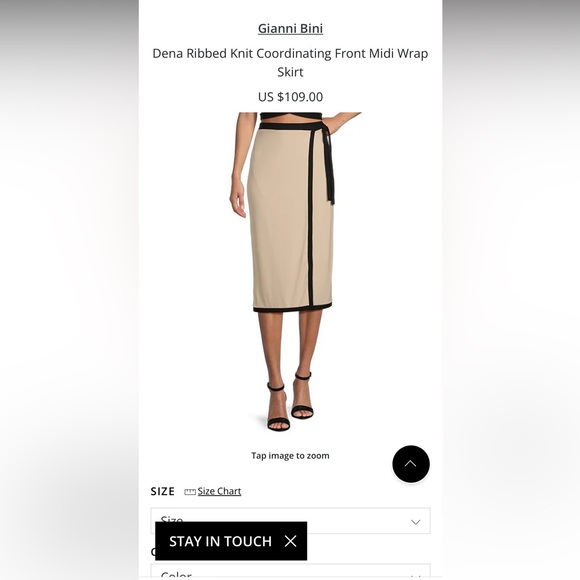Image resolution: width=580 pixels, height=580 pixels.
Task: Open the Gianni Bini brand link
Action: pyautogui.click(x=290, y=28)
